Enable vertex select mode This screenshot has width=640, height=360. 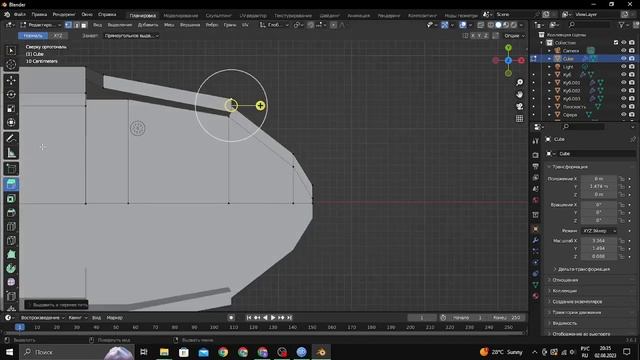pyautogui.click(x=68, y=25)
